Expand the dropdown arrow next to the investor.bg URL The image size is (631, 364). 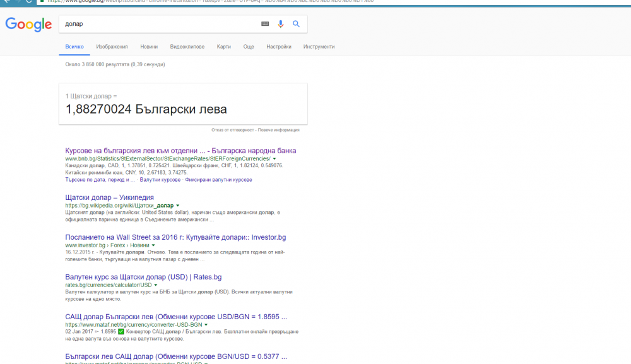(153, 245)
